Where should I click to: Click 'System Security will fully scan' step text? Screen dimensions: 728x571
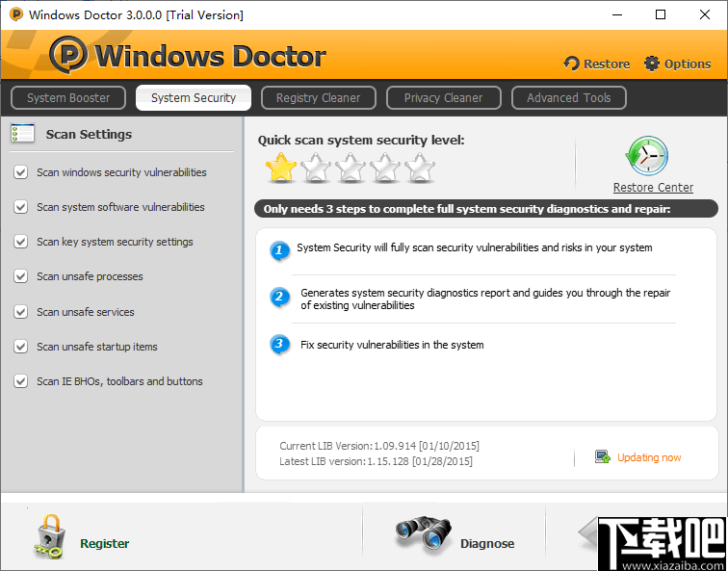[x=475, y=247]
